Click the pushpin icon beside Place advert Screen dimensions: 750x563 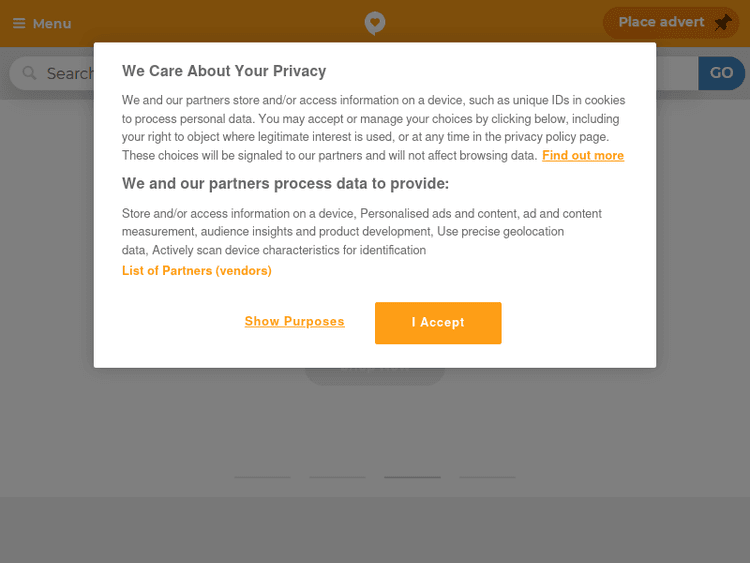[722, 23]
